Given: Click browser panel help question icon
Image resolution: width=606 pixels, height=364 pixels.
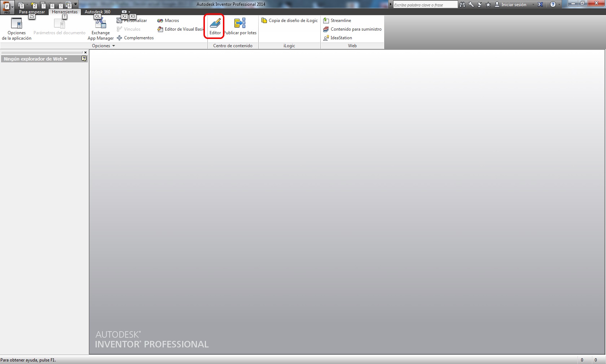Looking at the screenshot, I should (84, 59).
